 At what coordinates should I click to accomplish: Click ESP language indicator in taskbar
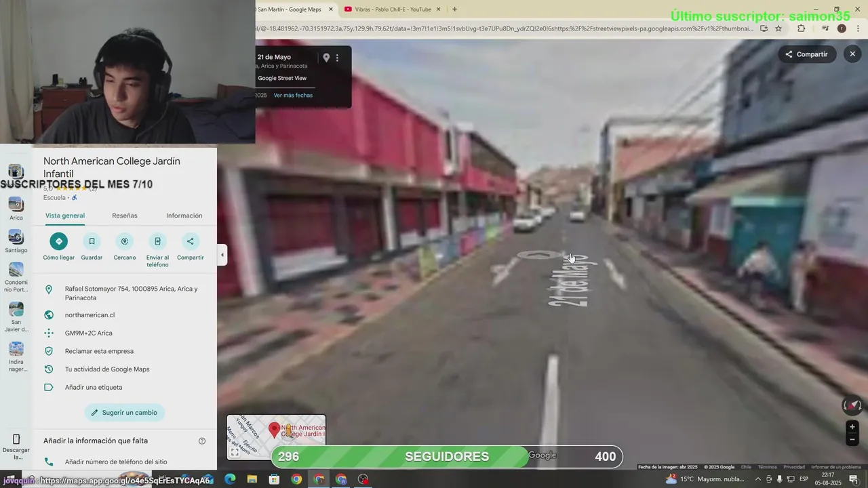pos(804,479)
